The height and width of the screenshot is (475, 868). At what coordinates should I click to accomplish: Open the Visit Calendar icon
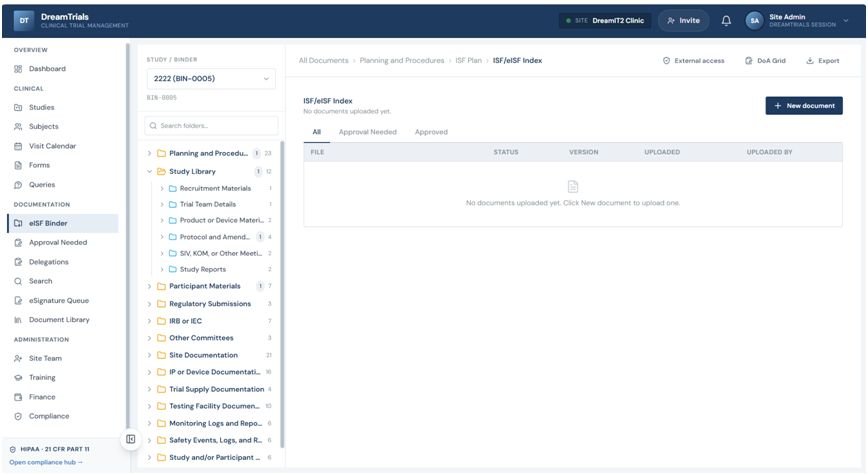pyautogui.click(x=18, y=146)
